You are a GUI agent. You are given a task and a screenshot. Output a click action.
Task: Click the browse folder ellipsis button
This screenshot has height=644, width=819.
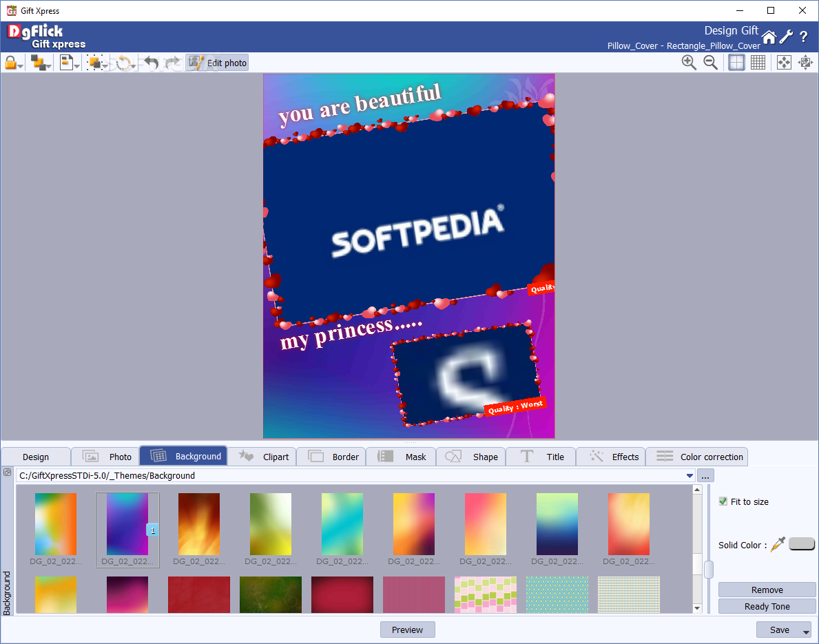pos(705,476)
